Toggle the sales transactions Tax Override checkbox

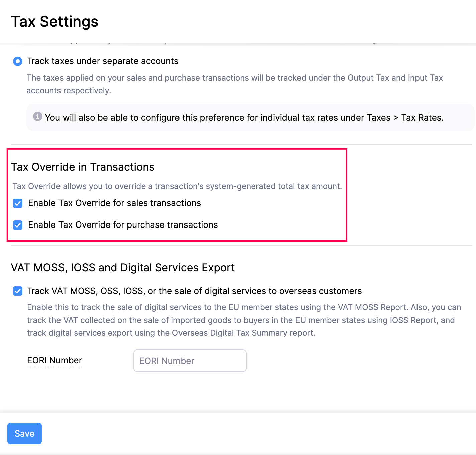point(18,203)
